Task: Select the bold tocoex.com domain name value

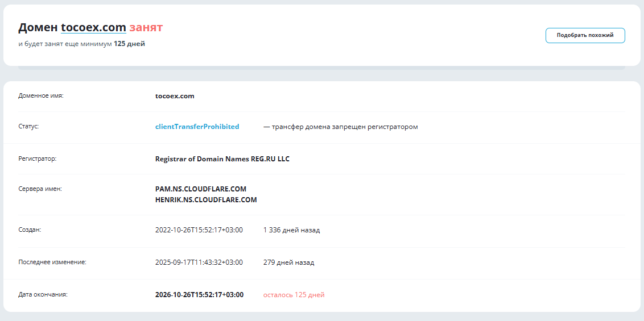Action: pyautogui.click(x=175, y=96)
